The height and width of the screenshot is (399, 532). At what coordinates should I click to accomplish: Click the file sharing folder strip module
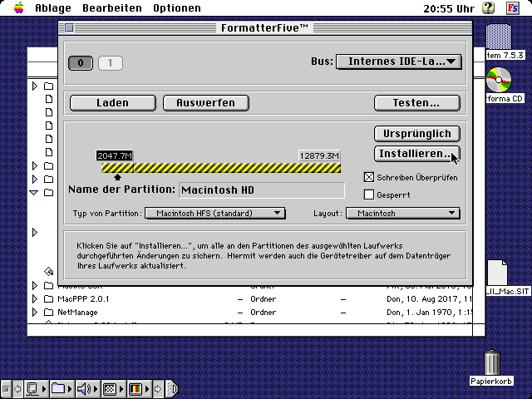(58, 388)
